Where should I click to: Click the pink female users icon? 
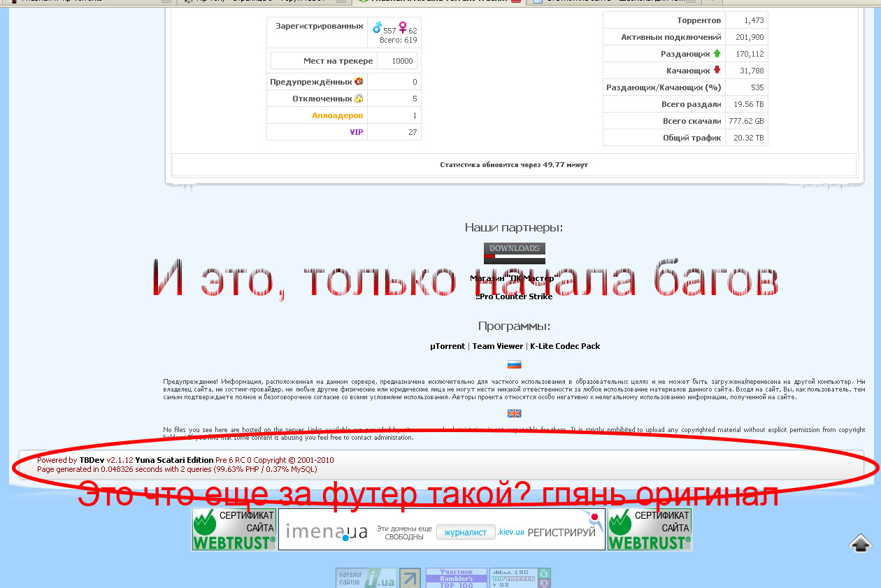click(x=403, y=27)
